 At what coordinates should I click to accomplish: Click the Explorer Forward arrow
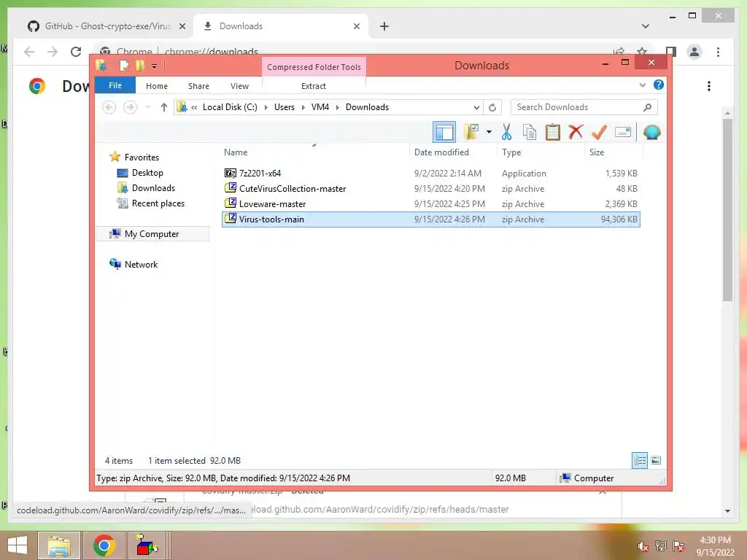130,107
